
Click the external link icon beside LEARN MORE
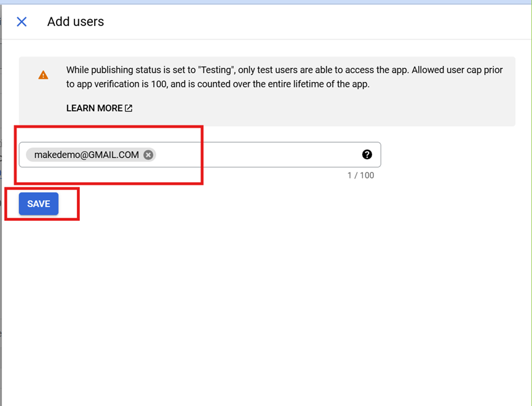(129, 108)
